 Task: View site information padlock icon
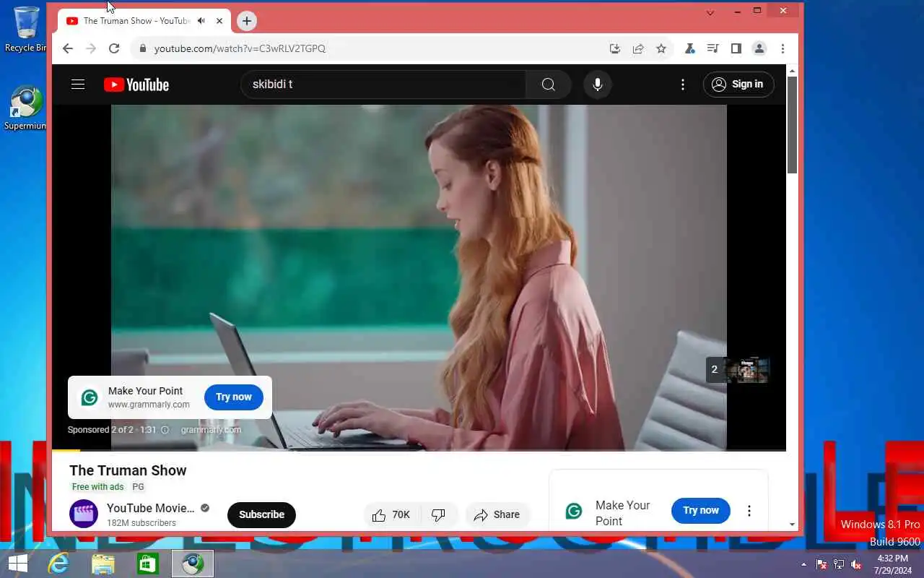[x=142, y=48]
